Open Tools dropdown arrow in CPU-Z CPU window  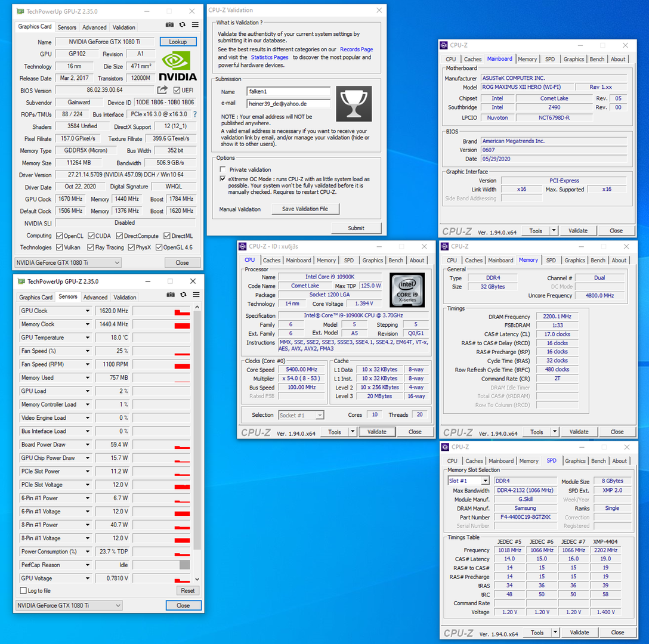[x=353, y=432]
